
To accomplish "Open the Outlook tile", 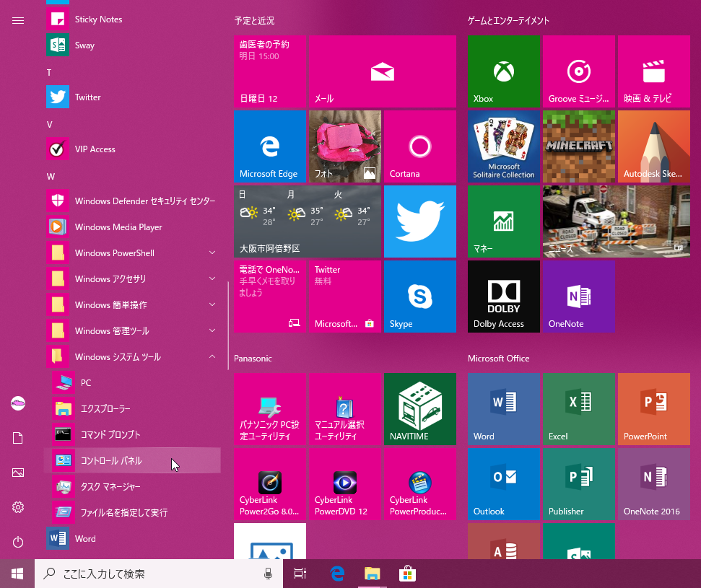I will [503, 484].
